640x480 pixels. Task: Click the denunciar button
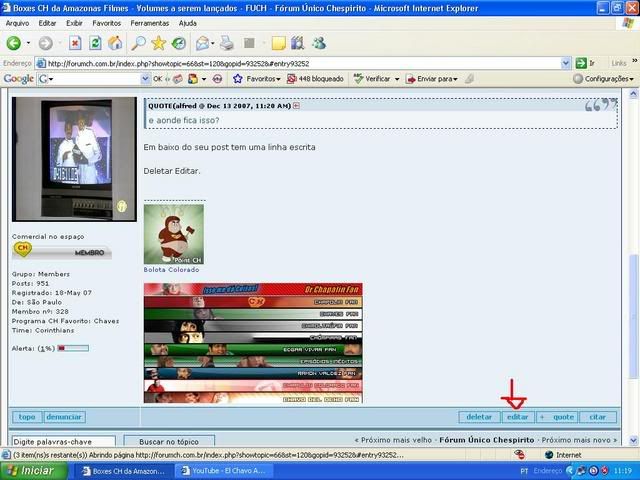pyautogui.click(x=64, y=417)
